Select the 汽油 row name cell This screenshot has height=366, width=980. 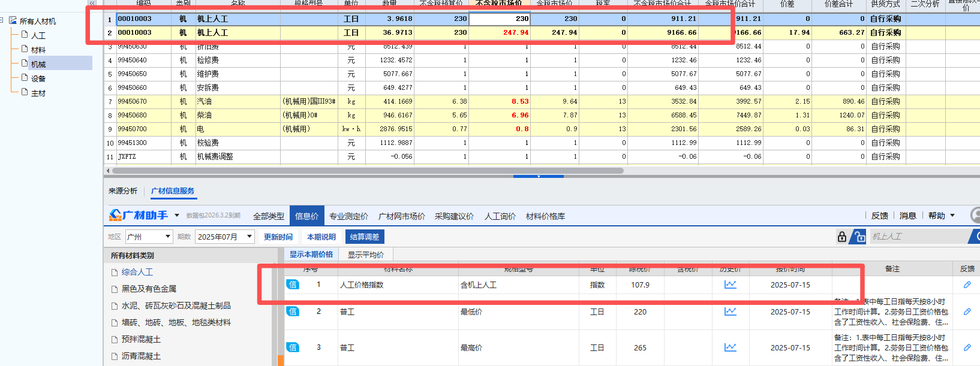238,101
